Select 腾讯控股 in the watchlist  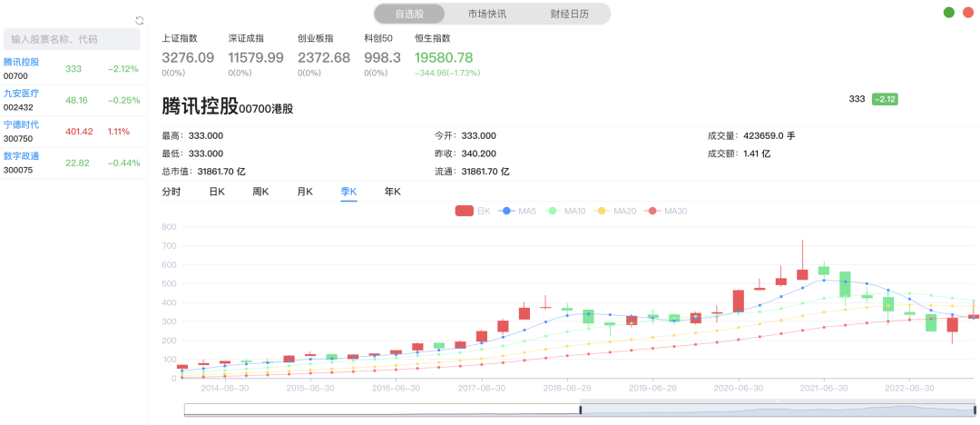coord(73,69)
